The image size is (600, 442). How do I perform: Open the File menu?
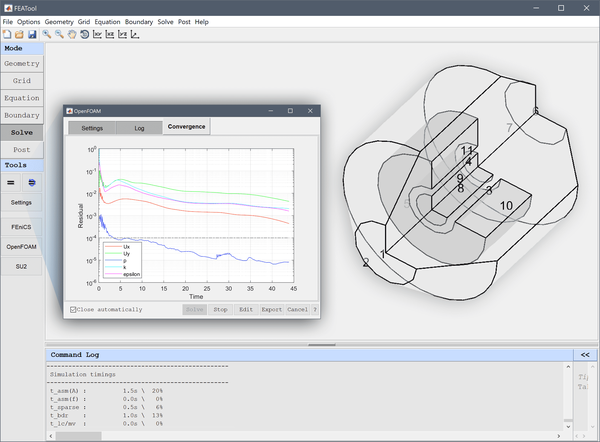click(8, 22)
